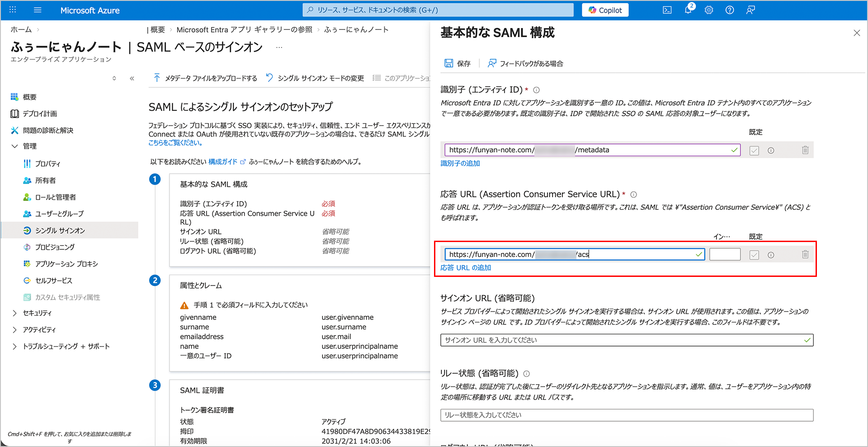Screen dimensions: 868x447
Task: Open the Azure Cloud Shell icon
Action: click(x=667, y=10)
